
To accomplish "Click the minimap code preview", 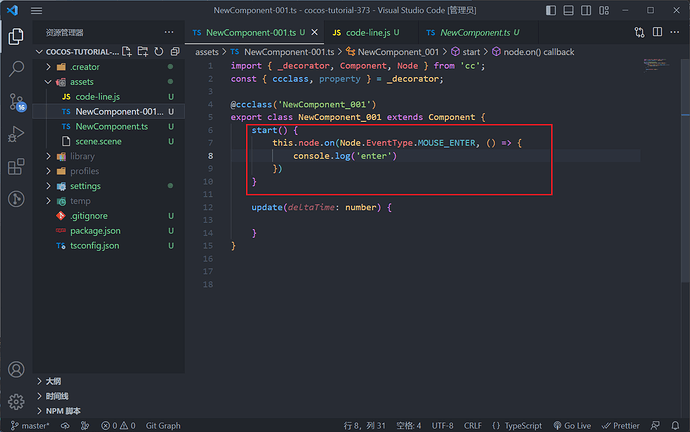I will click(x=656, y=65).
